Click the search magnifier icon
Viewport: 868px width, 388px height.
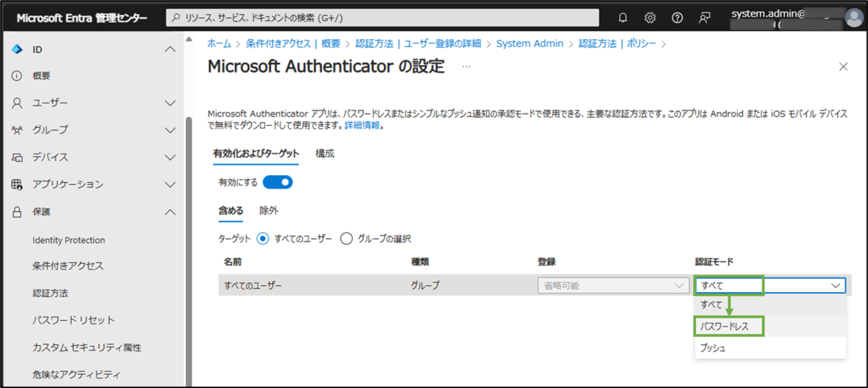click(x=176, y=17)
